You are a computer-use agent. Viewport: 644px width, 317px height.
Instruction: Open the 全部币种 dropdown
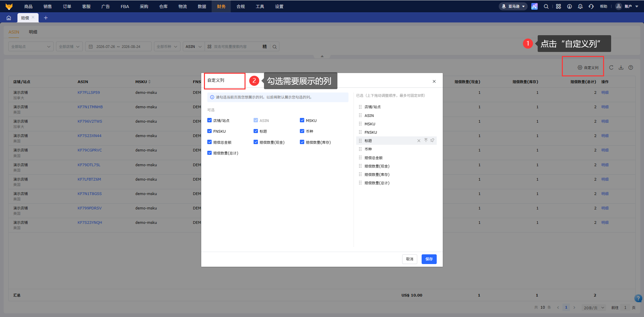click(x=167, y=47)
